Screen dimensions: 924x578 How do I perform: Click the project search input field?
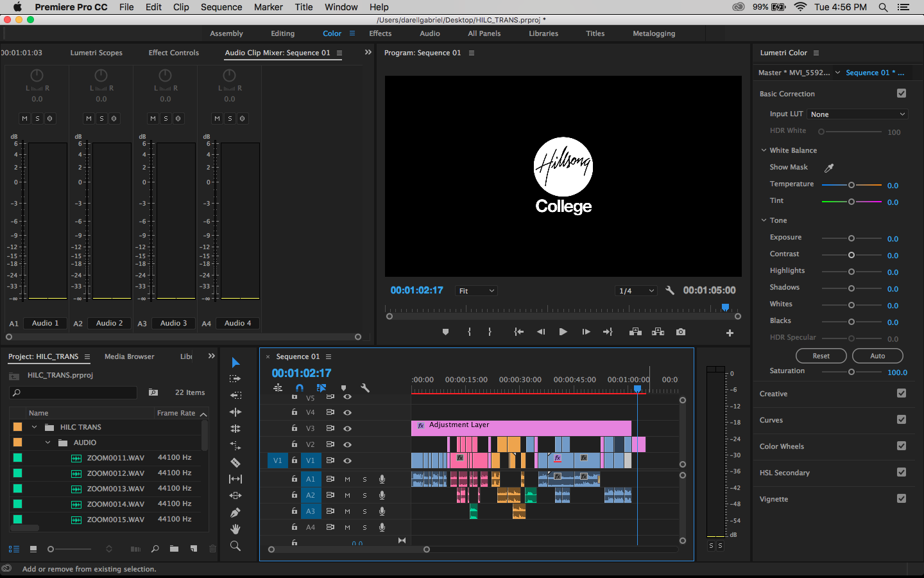73,392
